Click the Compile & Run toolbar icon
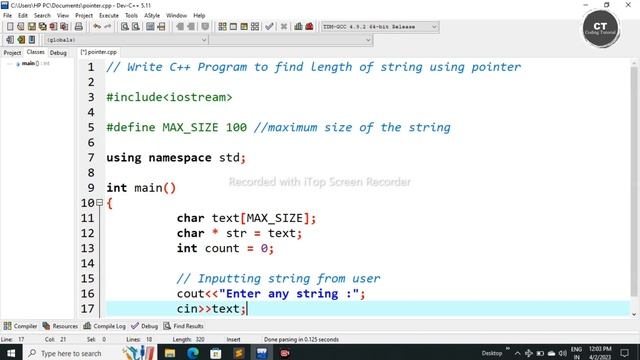Viewport: 640px width, 360px height. pos(244,27)
